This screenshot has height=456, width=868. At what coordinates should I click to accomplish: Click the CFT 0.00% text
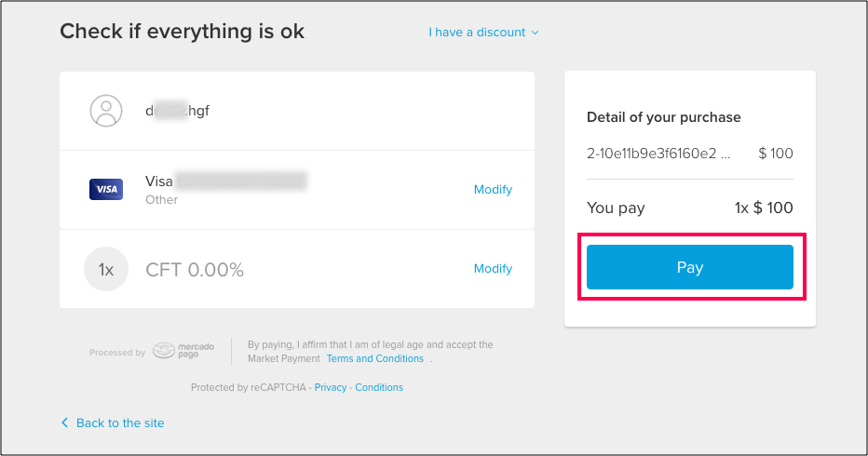click(x=195, y=270)
